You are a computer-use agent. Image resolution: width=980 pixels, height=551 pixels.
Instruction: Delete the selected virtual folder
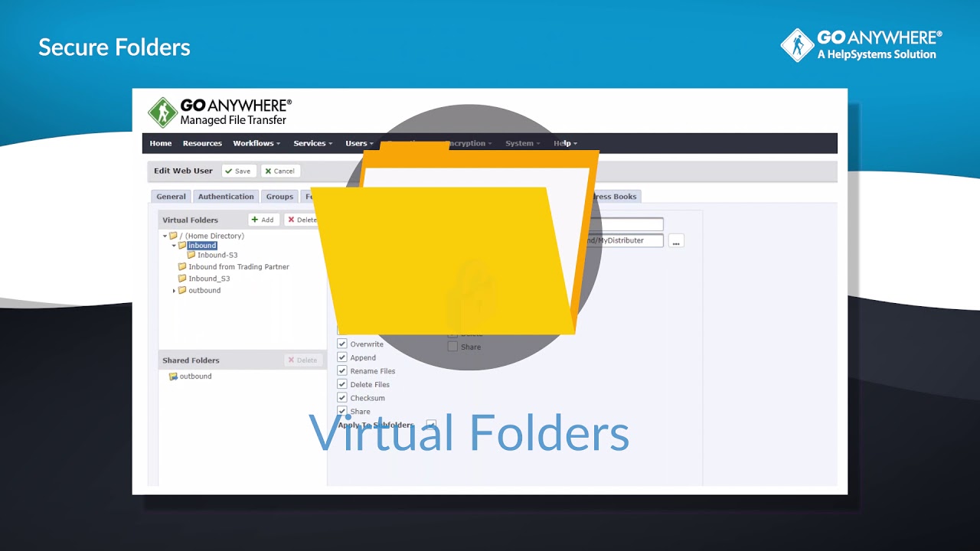(x=302, y=220)
